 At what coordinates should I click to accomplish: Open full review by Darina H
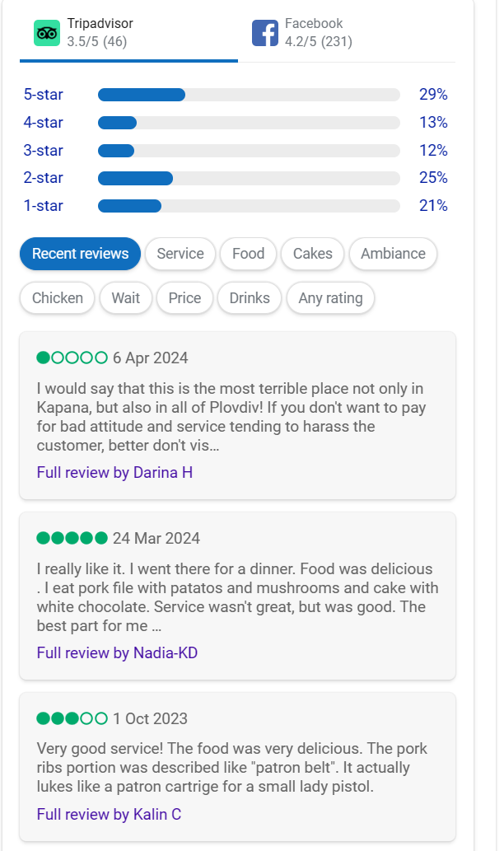(x=114, y=473)
